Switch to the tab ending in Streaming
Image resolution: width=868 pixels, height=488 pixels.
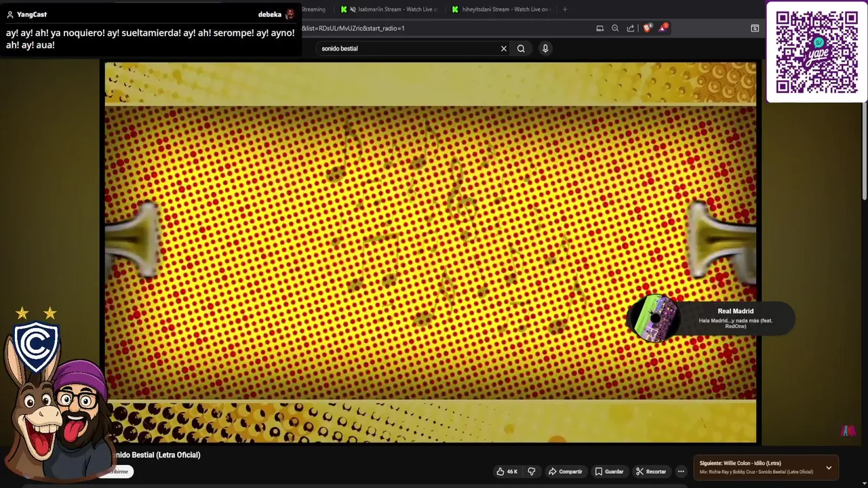coord(313,9)
